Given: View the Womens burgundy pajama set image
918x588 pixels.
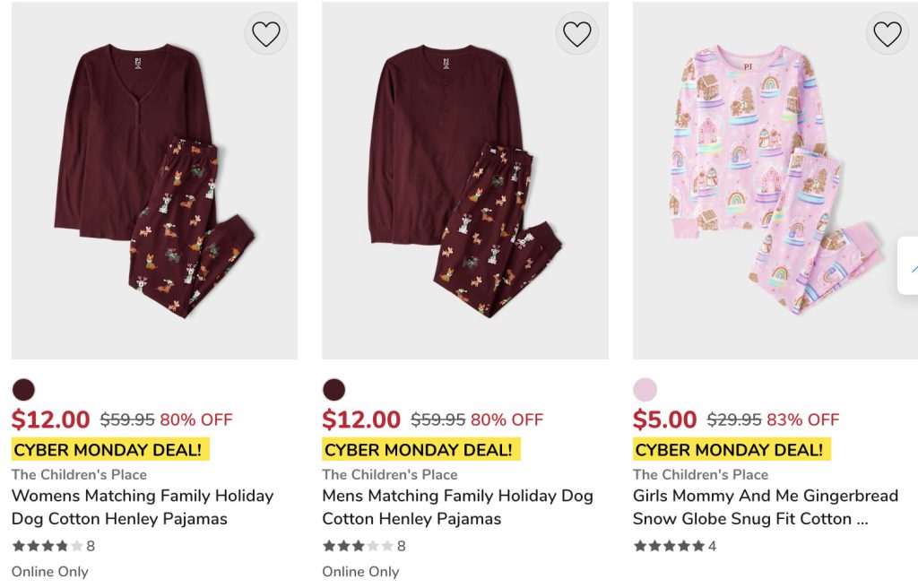Looking at the screenshot, I should 154,179.
